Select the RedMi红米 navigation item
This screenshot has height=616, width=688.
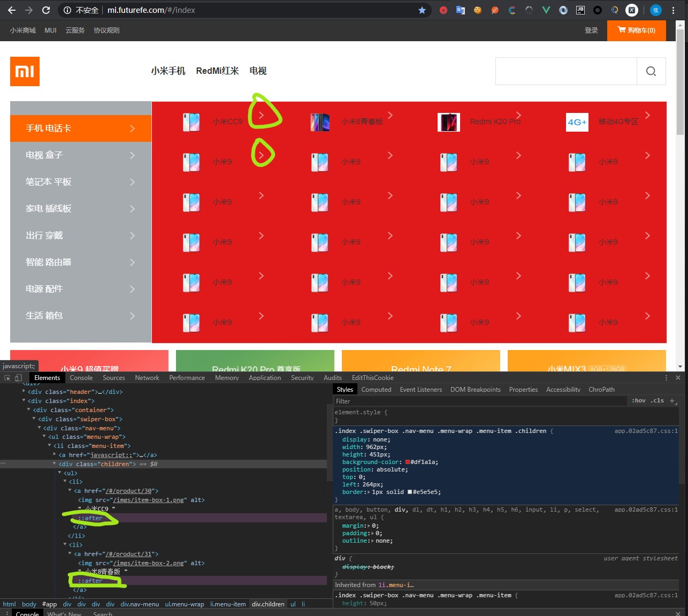pyautogui.click(x=217, y=71)
